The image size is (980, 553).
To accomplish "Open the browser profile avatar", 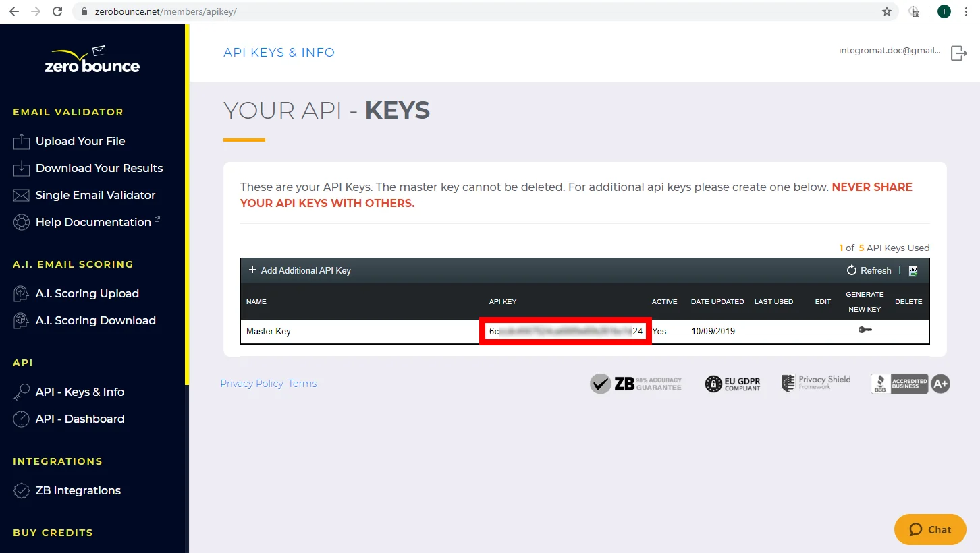I will pos(944,11).
